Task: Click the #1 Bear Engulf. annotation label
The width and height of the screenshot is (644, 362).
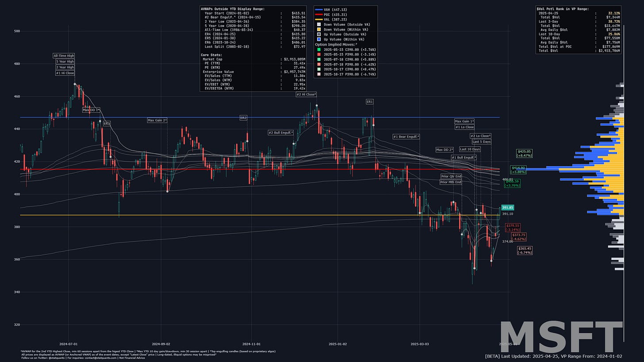Action: click(406, 137)
